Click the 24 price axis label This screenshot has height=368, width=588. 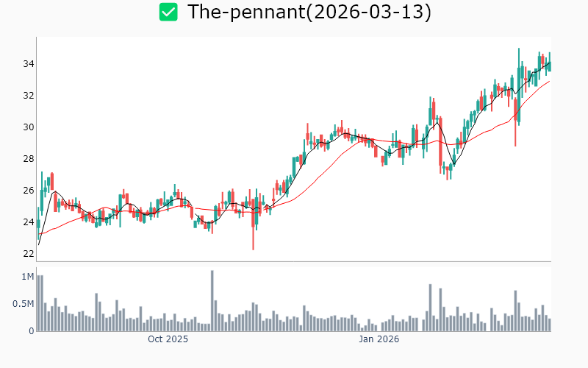point(29,222)
